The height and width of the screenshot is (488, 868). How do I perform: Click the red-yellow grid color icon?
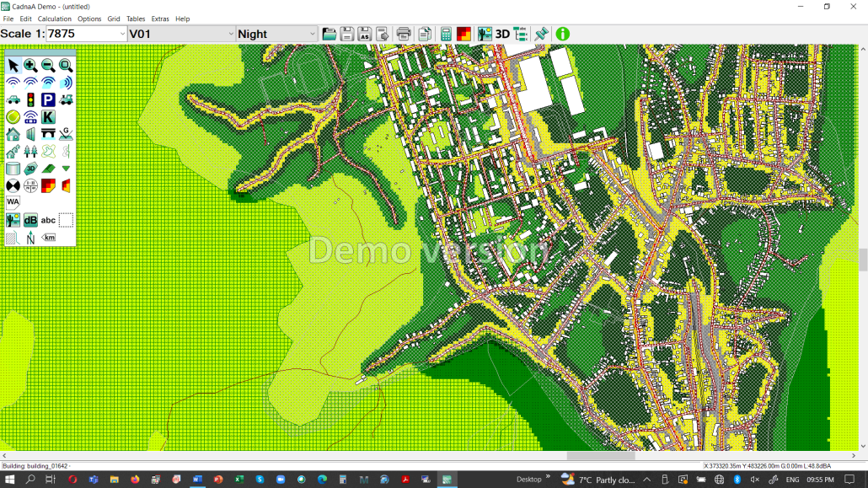[x=464, y=34]
